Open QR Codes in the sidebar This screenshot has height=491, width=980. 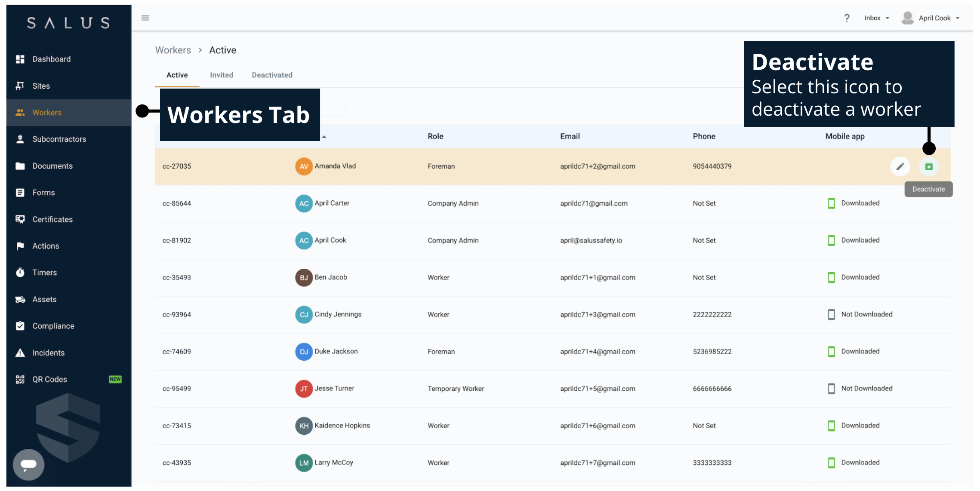point(49,379)
